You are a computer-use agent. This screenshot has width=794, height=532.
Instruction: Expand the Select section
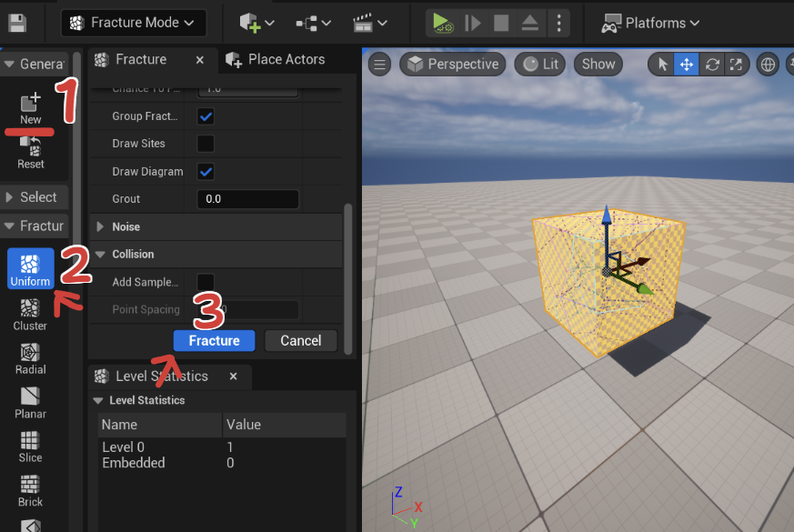tap(9, 197)
